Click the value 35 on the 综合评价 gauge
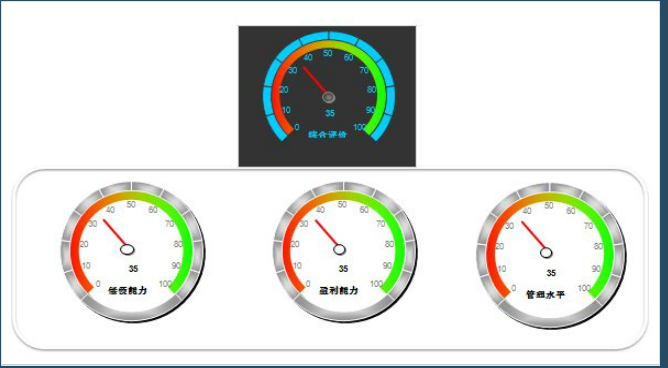The image size is (668, 368). click(x=330, y=113)
